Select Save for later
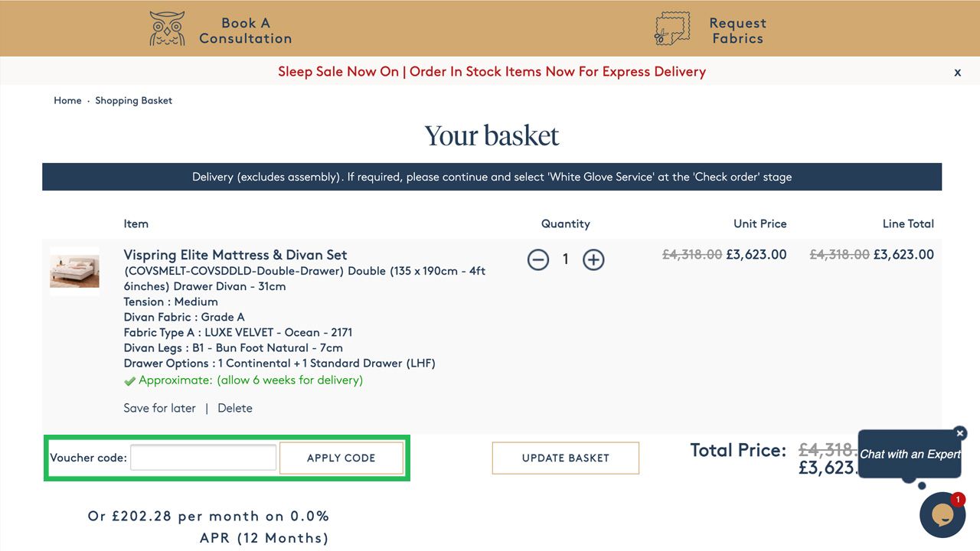980x551 pixels. tap(159, 408)
